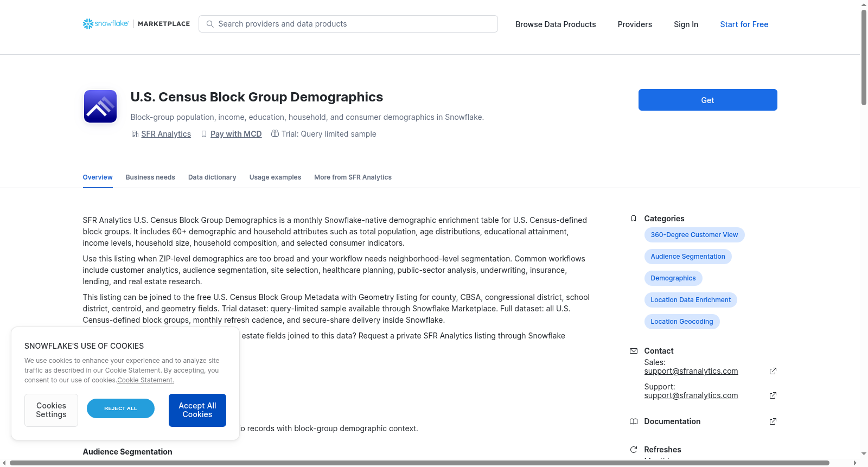Click the bookmark icon beside Pay with MCD

tap(204, 134)
